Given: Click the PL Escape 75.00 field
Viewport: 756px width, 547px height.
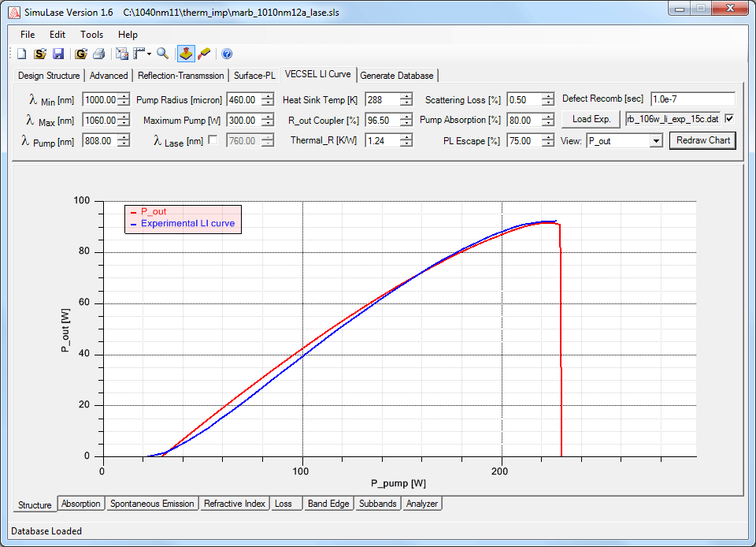Looking at the screenshot, I should point(524,141).
